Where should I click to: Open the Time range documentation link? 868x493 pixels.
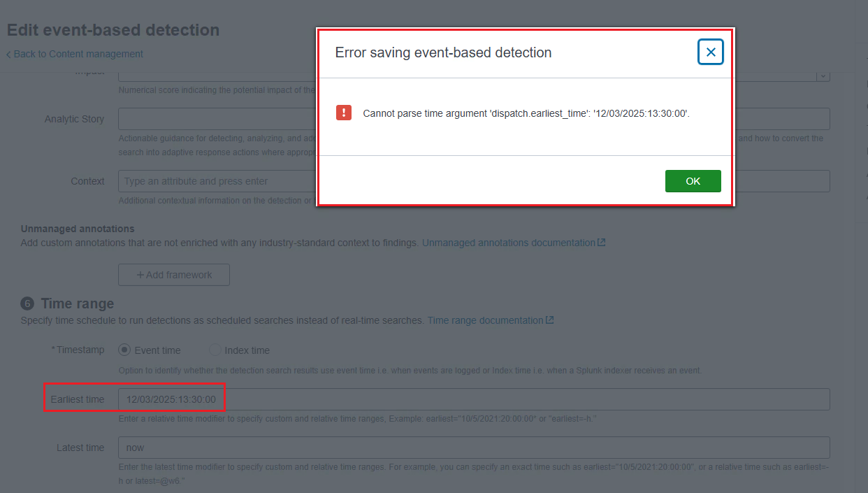pos(485,320)
